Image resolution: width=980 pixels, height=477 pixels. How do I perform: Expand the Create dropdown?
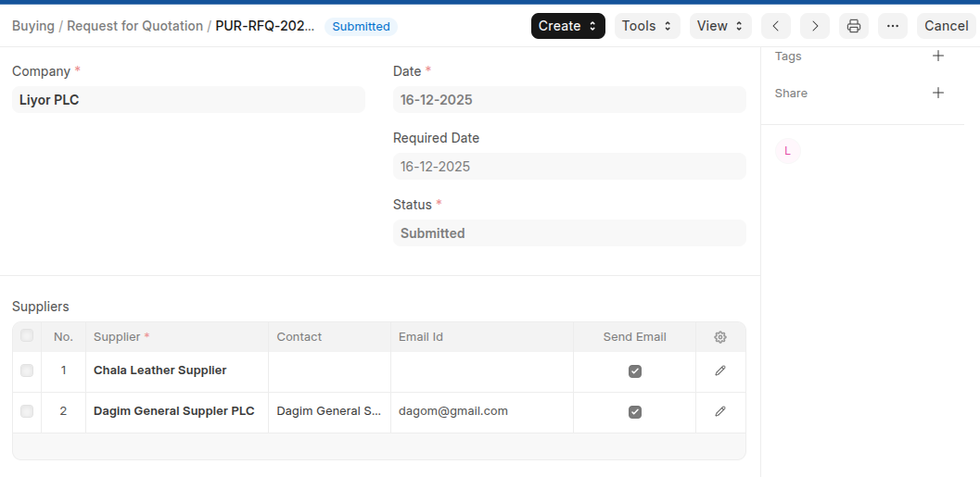[x=567, y=26]
